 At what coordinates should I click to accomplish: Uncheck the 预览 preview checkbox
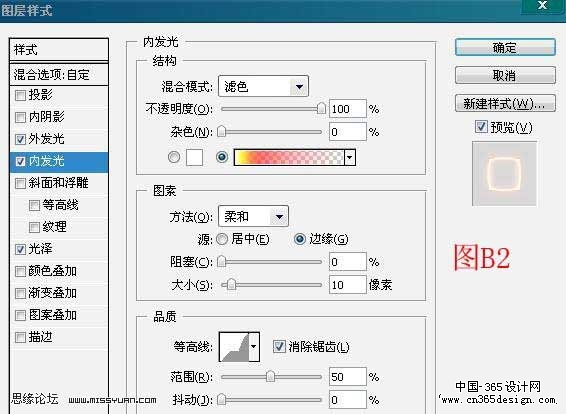481,127
